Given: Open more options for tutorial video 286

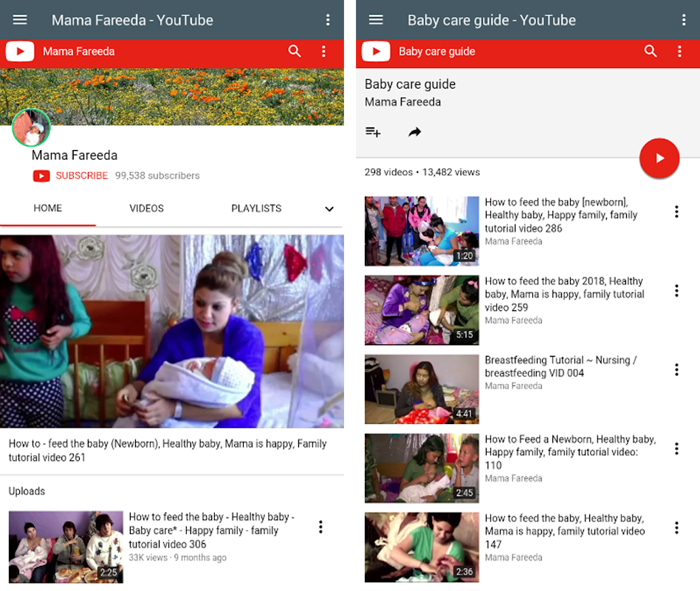Looking at the screenshot, I should [676, 212].
